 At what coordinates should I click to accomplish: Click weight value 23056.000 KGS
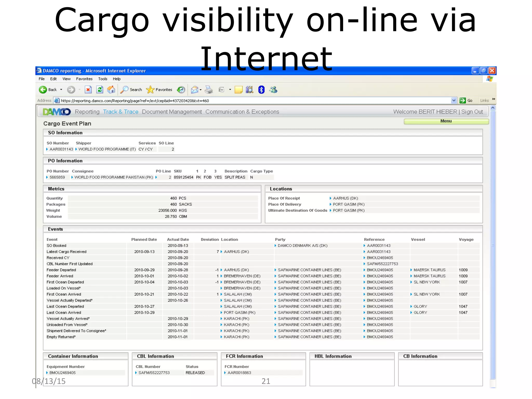point(172,210)
